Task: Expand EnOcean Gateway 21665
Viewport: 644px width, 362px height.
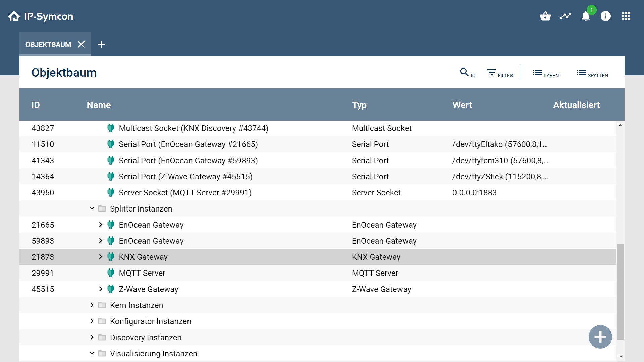Action: point(101,225)
